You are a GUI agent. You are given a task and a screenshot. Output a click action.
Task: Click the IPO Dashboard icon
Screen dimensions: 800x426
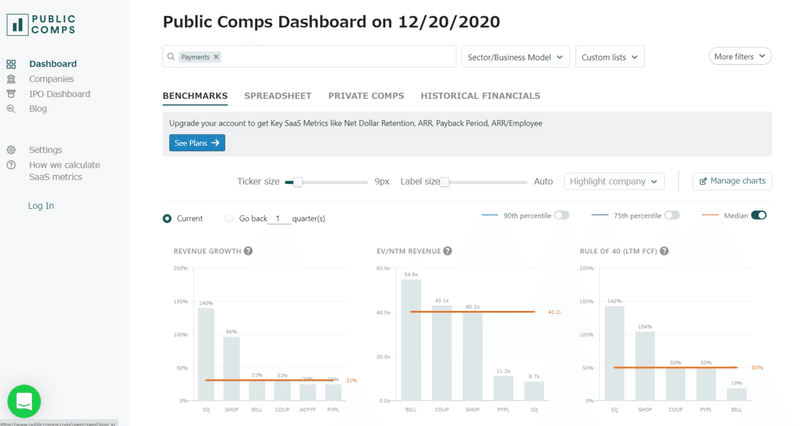[x=11, y=94]
